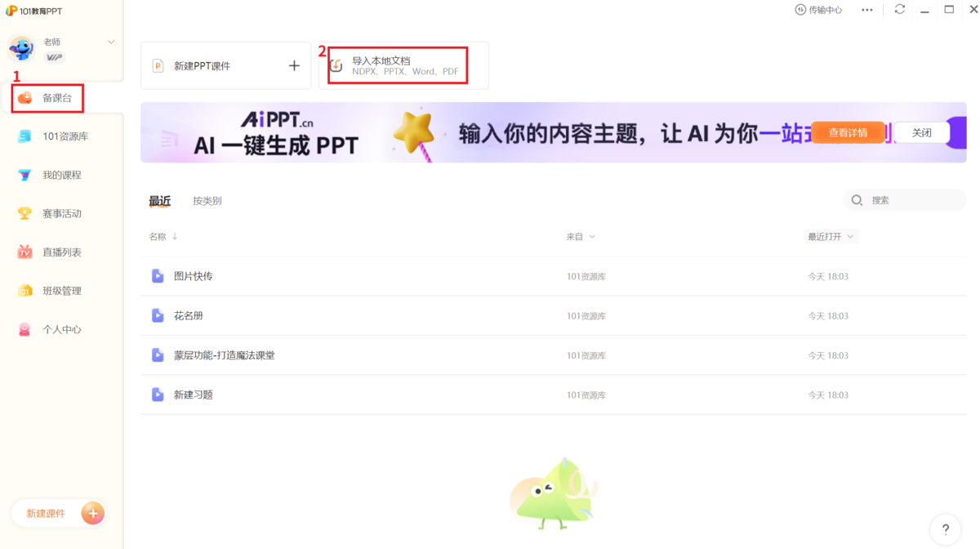The height and width of the screenshot is (549, 980).
Task: Open the help question mark bubble
Action: point(945,529)
